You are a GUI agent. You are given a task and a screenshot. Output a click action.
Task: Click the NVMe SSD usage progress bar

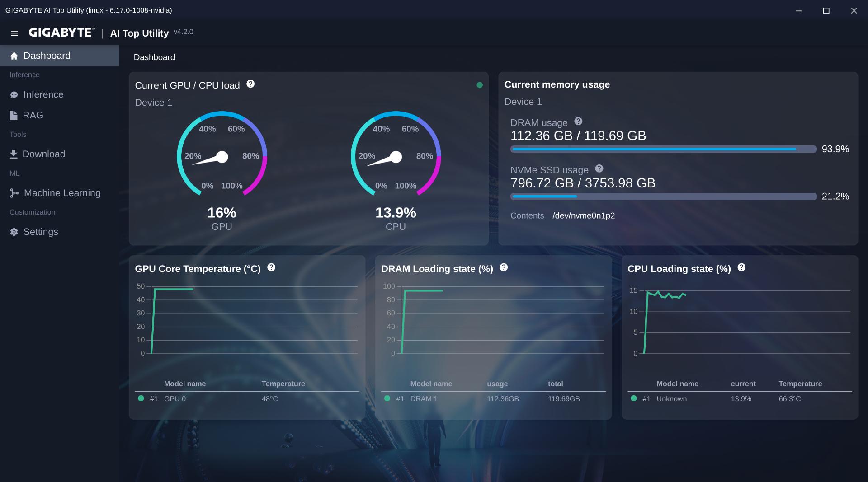[x=663, y=197]
